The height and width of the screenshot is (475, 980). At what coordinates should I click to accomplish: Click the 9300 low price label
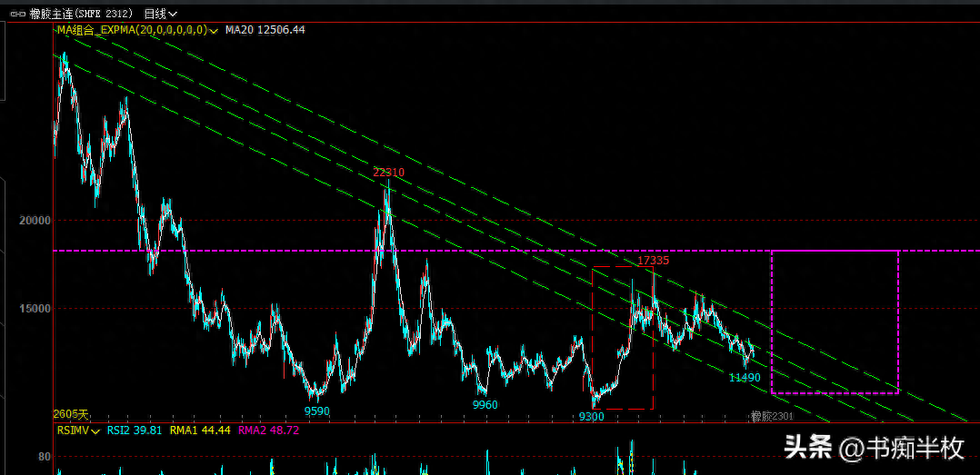[x=591, y=416]
